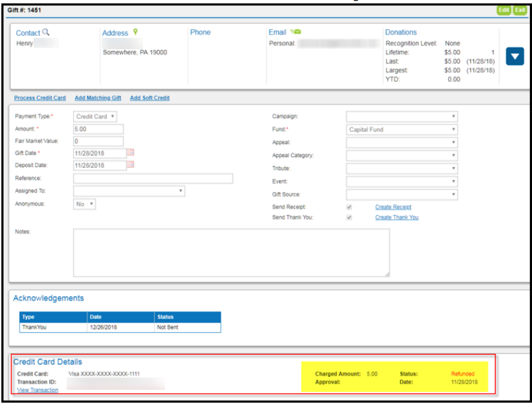Select the ThankYou acknowledgement row cell

click(53, 328)
